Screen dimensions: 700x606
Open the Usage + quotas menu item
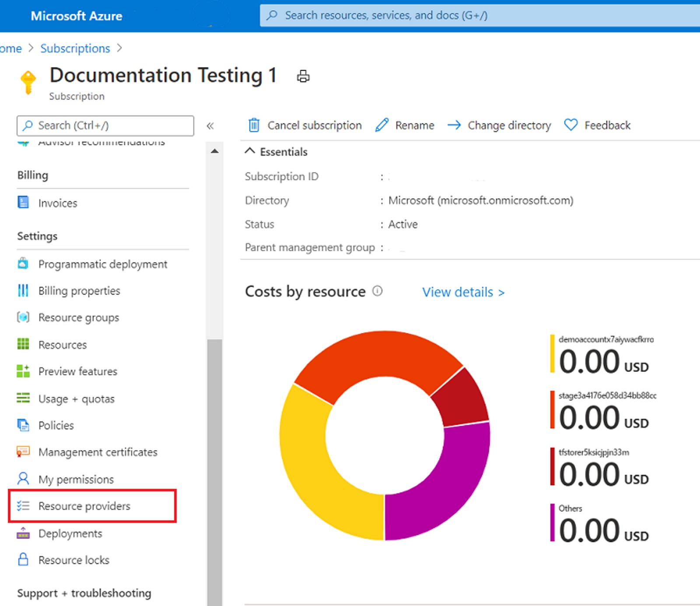coord(76,399)
